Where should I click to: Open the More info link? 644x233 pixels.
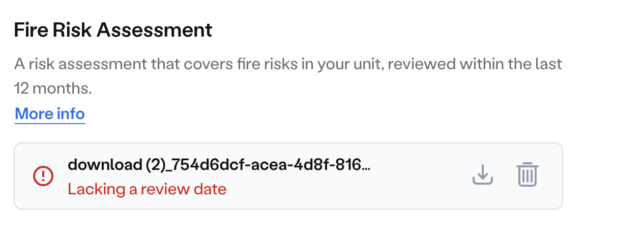pyautogui.click(x=50, y=113)
